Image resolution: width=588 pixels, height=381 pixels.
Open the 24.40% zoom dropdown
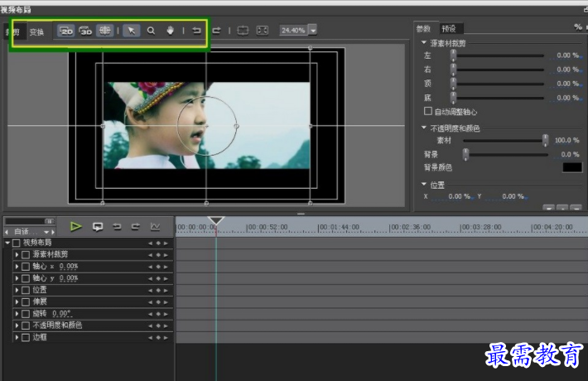[313, 31]
